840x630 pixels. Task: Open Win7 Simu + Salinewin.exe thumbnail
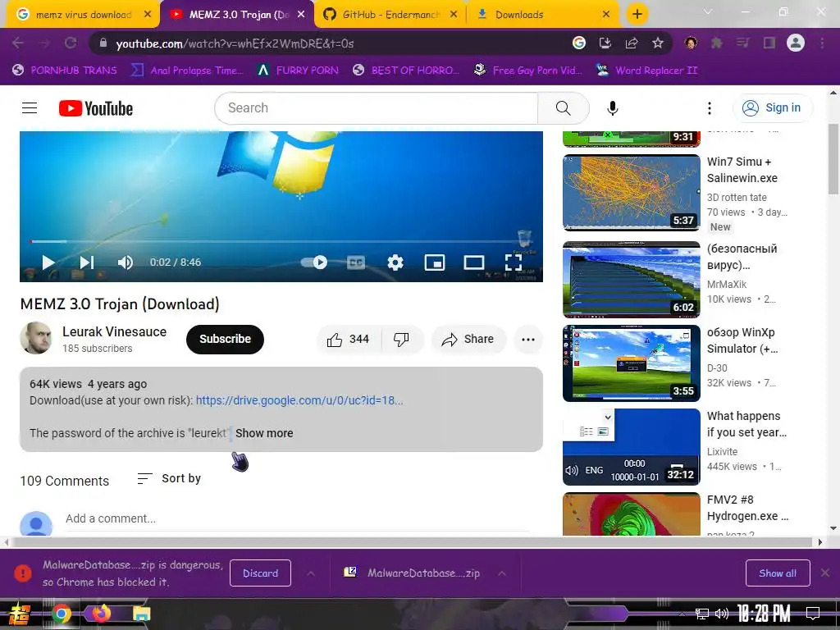point(632,193)
